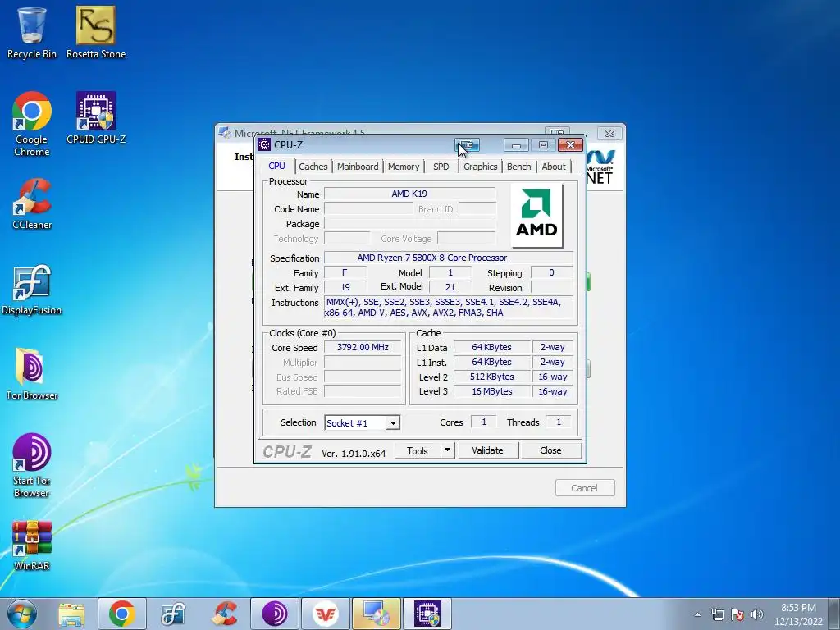Open DisplayFusion from the taskbar
The width and height of the screenshot is (840, 630).
click(173, 614)
